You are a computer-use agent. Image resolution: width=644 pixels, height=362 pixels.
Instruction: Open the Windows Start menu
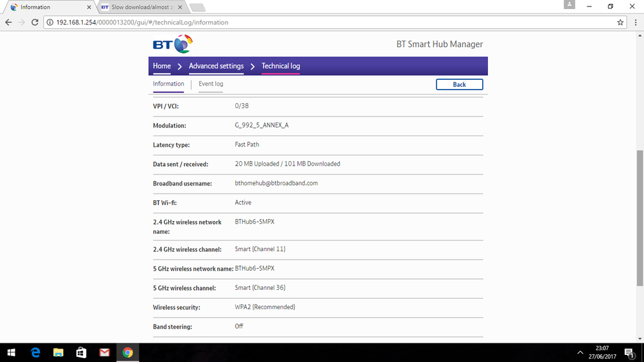[x=11, y=352]
